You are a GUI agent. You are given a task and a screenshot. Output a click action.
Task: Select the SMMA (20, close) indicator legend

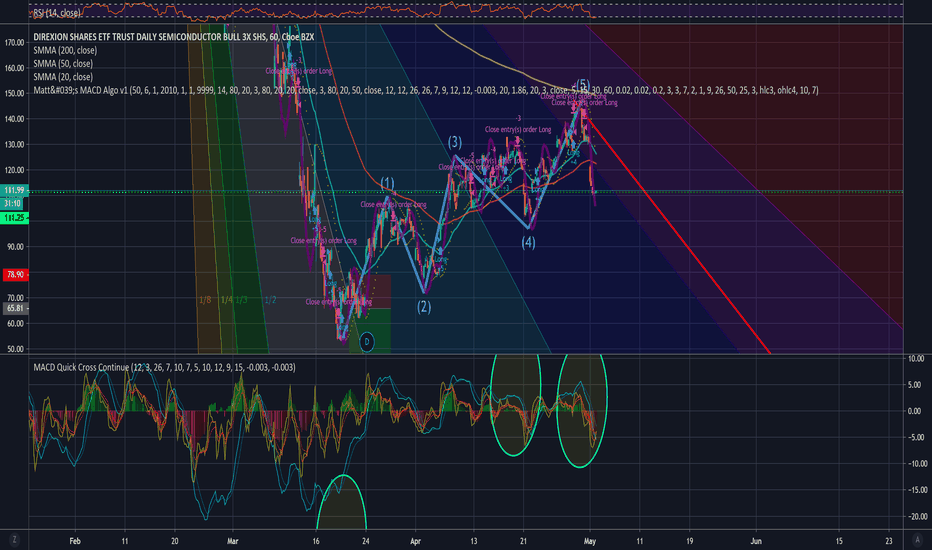point(63,77)
